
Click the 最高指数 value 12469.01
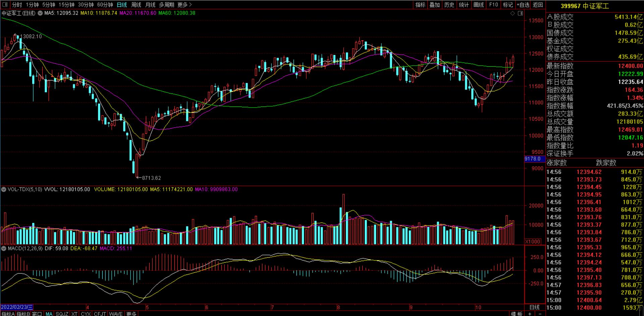(631, 130)
